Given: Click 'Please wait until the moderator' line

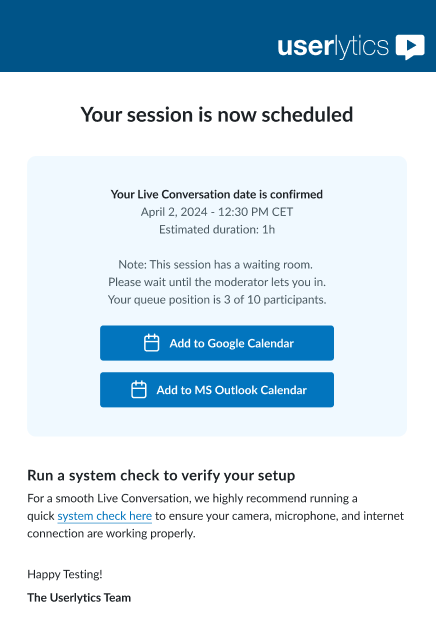Looking at the screenshot, I should tap(217, 282).
